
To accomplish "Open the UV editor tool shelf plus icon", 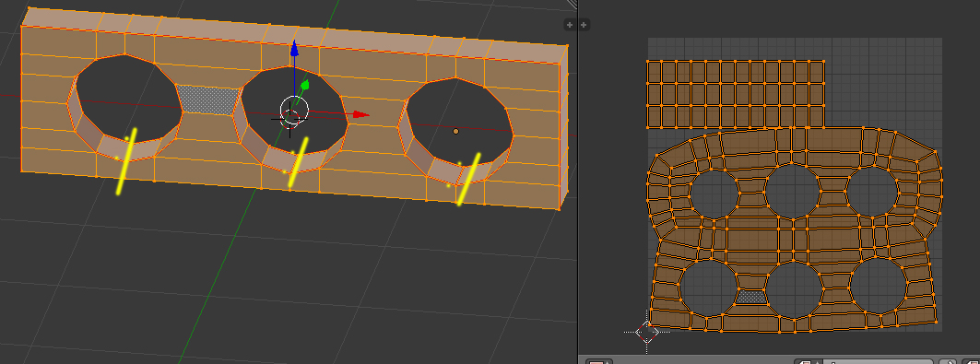I will pos(584,25).
